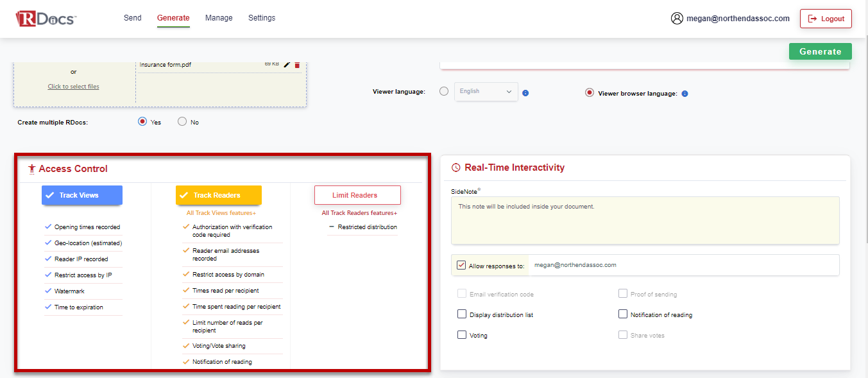Open the English language dropdown
The image size is (868, 378).
[486, 92]
